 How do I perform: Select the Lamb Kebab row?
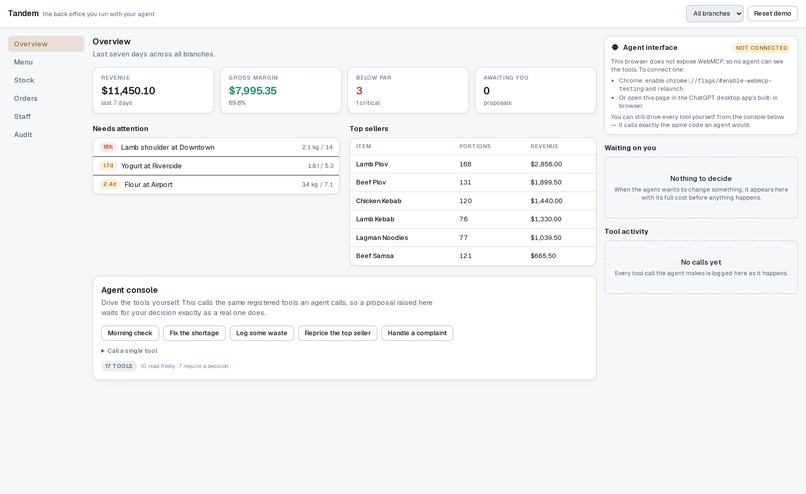pyautogui.click(x=473, y=218)
